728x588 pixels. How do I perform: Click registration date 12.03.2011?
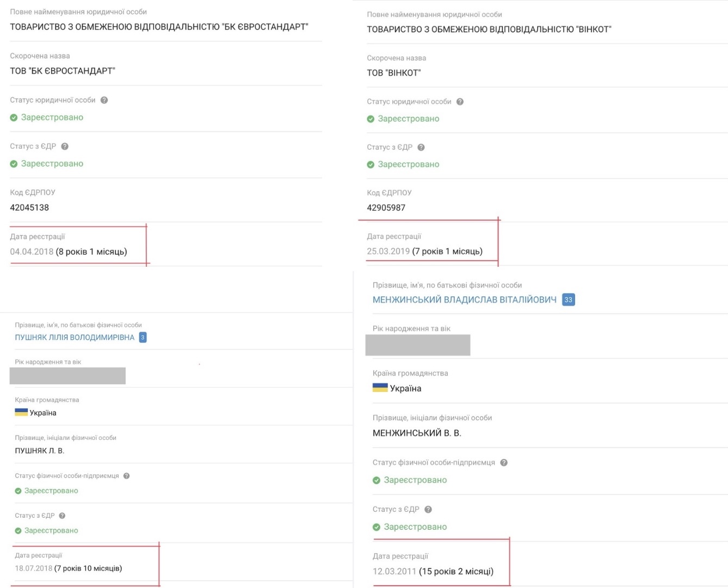click(x=394, y=571)
